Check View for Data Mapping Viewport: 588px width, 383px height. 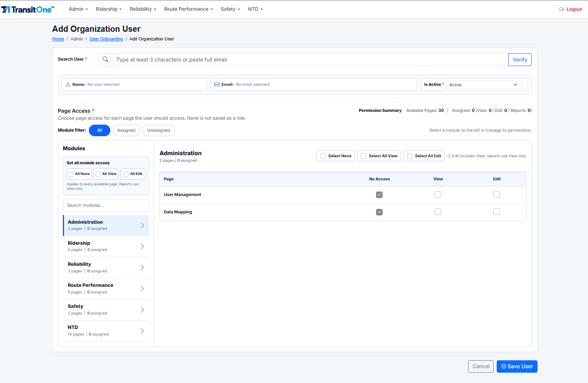[x=438, y=212]
